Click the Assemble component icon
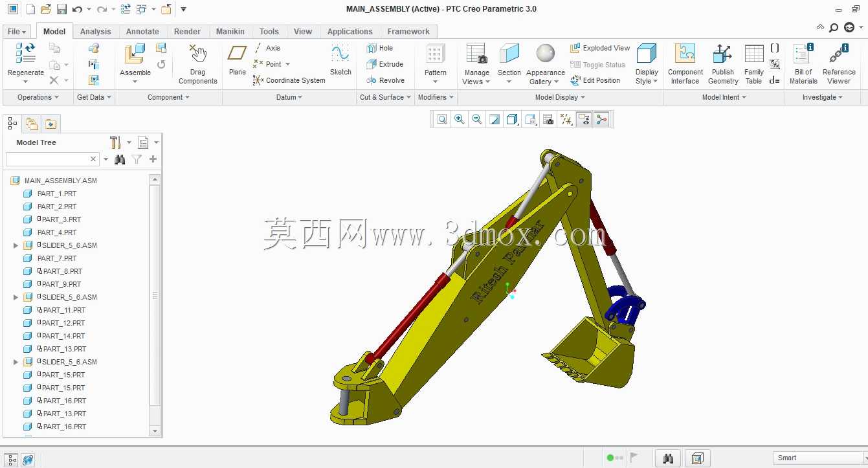Screen dimensions: 868x468 click(135, 54)
